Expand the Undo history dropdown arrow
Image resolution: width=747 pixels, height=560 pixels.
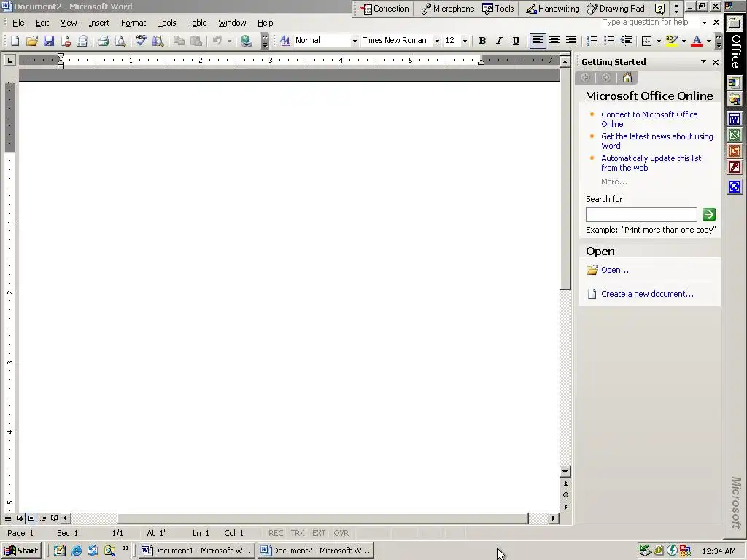point(229,41)
